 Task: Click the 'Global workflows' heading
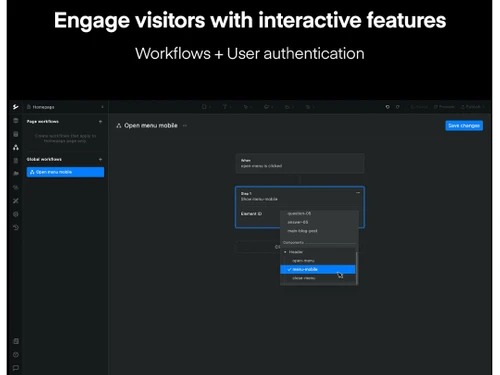(x=44, y=159)
